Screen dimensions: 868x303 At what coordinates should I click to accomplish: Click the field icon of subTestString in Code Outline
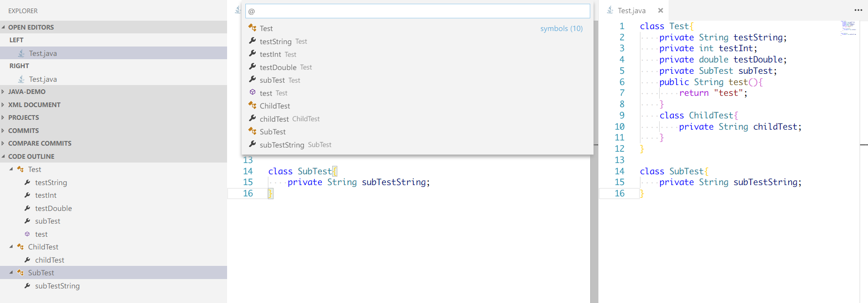[x=27, y=286]
